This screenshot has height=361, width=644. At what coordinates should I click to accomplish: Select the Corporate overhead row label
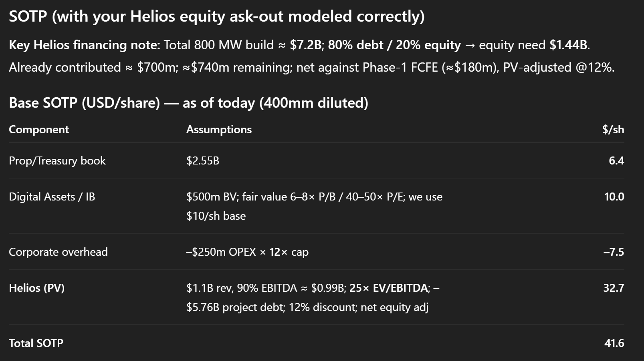[x=58, y=252]
